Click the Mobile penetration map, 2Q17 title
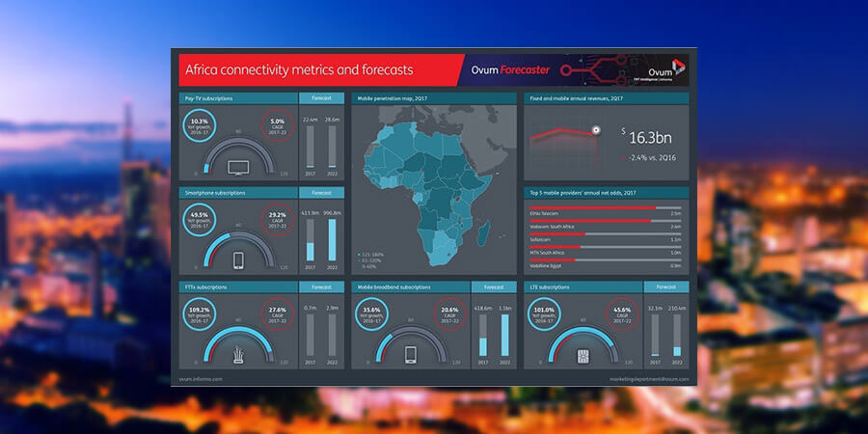This screenshot has width=868, height=434. pyautogui.click(x=392, y=98)
